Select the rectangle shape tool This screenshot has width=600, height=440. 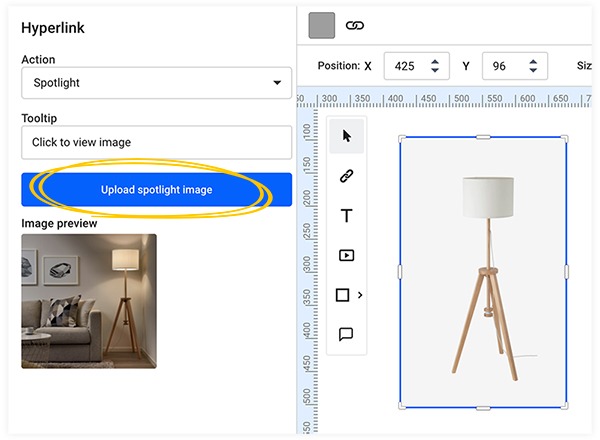342,295
